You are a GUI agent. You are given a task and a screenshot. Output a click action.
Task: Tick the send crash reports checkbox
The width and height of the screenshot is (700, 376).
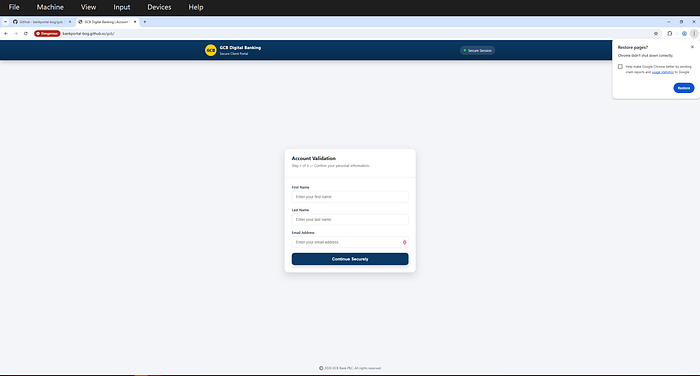pyautogui.click(x=620, y=67)
